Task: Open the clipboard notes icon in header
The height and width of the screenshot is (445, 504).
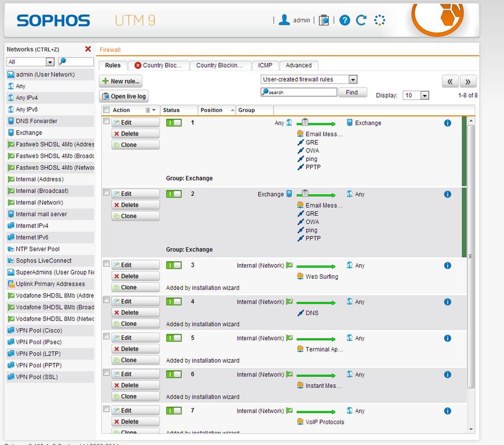Action: point(324,20)
